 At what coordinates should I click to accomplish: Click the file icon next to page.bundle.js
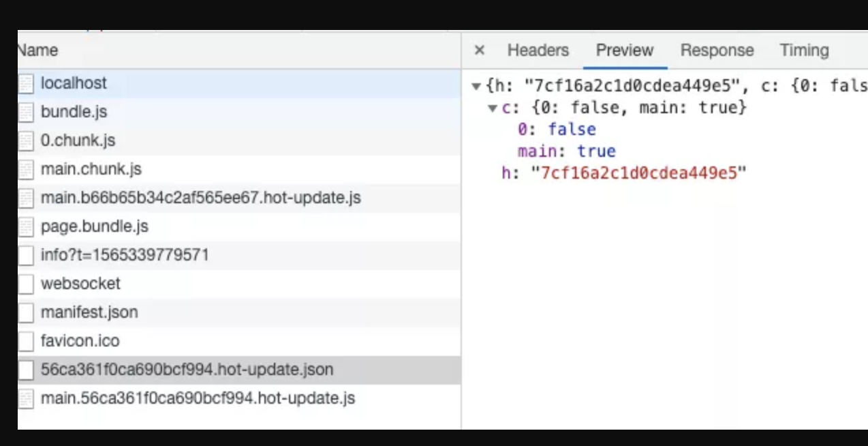point(26,227)
